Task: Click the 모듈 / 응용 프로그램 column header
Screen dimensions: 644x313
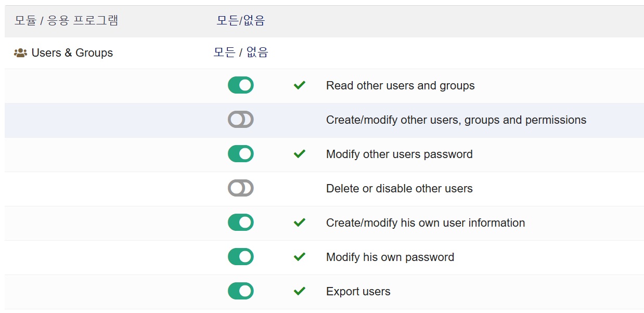Action: (x=66, y=21)
